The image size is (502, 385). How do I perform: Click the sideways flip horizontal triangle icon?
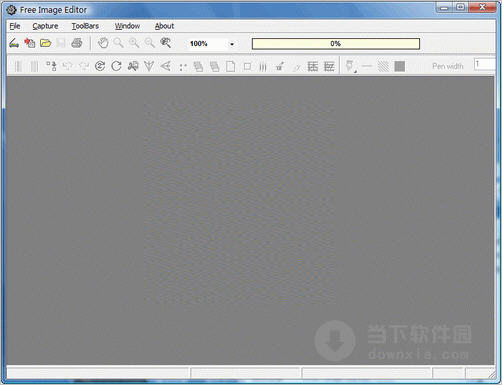pos(166,66)
